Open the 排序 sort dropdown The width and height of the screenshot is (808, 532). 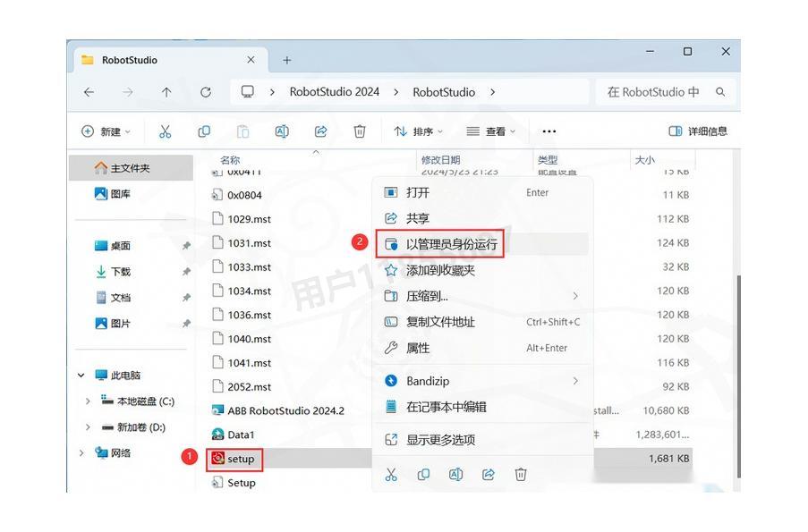pyautogui.click(x=419, y=131)
